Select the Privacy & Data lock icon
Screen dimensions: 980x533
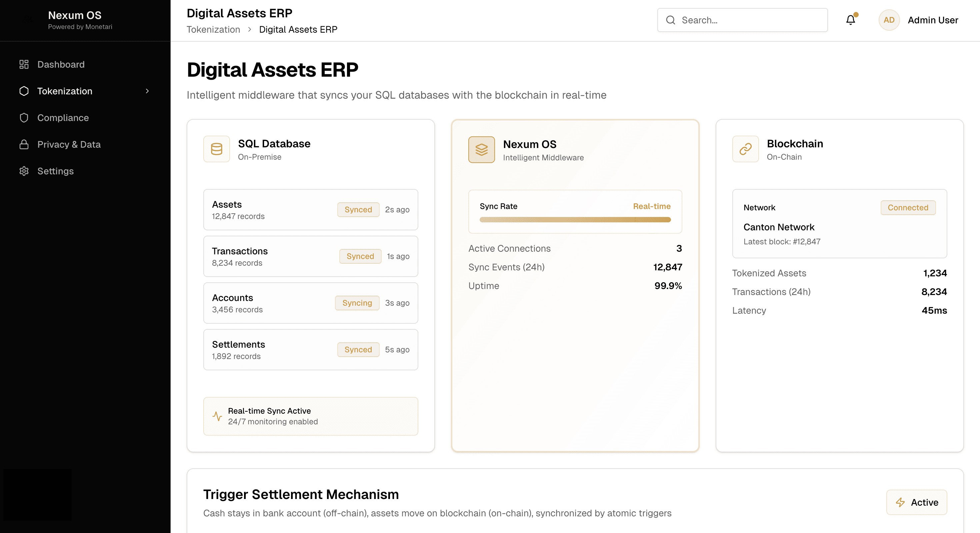(24, 144)
